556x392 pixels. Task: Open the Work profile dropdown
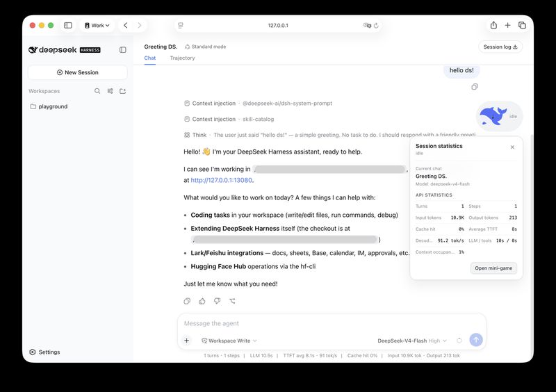coord(97,25)
